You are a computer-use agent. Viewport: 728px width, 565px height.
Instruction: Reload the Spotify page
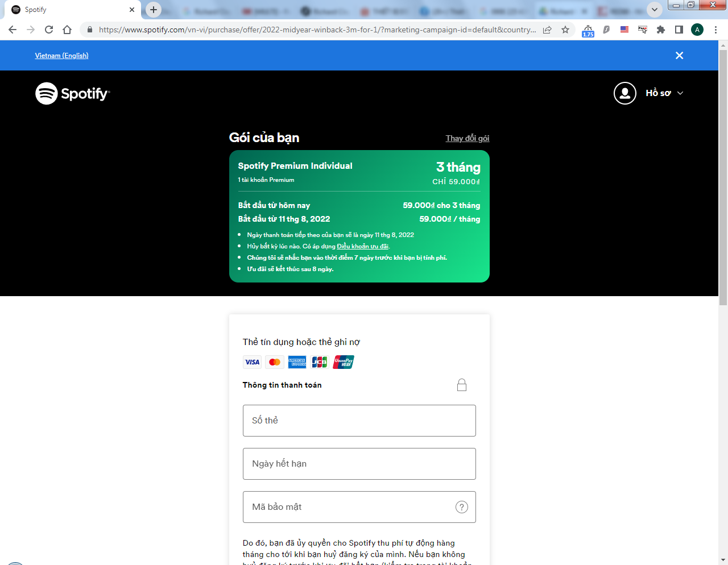pyautogui.click(x=49, y=30)
